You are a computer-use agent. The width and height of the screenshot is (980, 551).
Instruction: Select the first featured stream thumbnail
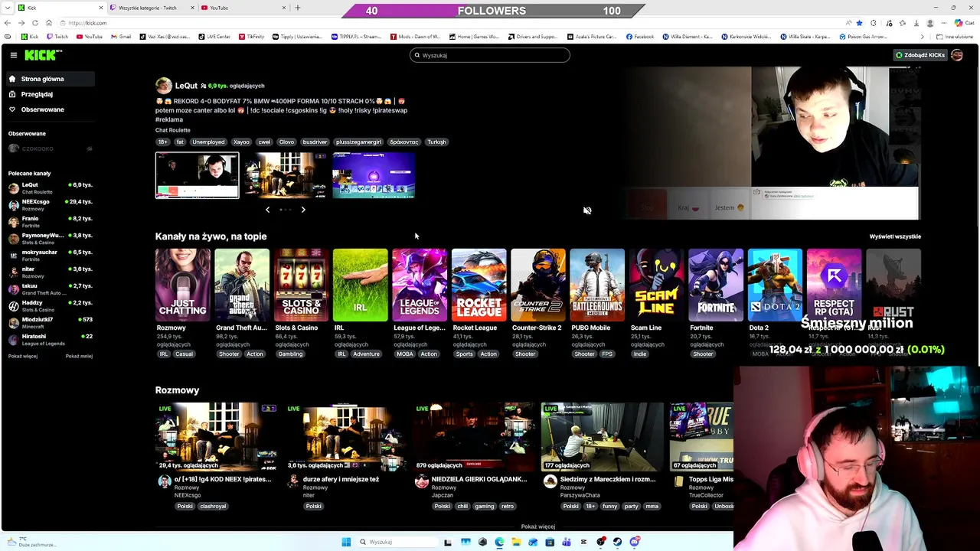pos(198,175)
